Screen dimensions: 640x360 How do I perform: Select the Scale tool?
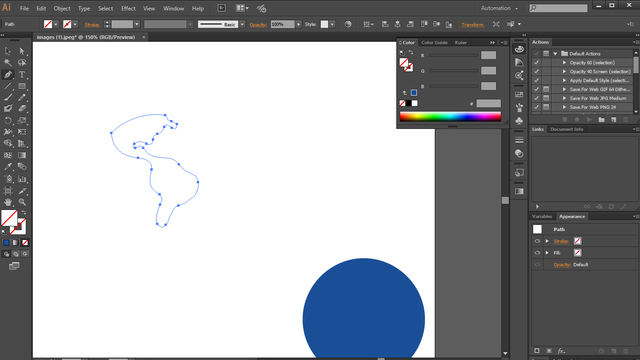point(22,120)
